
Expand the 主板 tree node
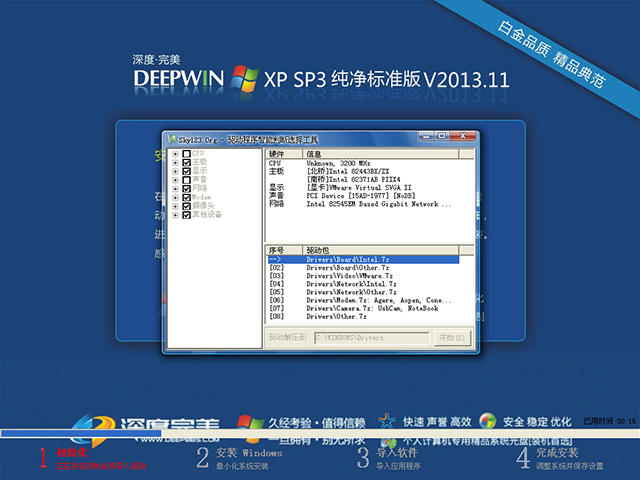[175, 162]
